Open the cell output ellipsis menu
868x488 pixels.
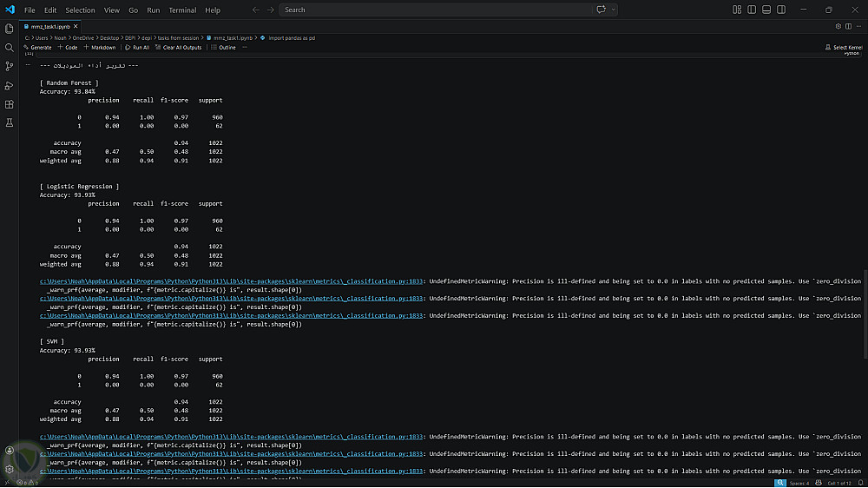[29, 65]
